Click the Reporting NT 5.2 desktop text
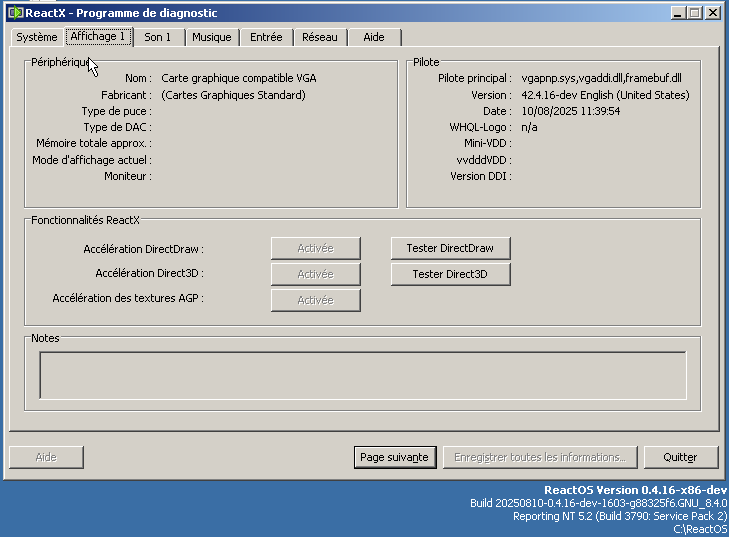 point(620,516)
